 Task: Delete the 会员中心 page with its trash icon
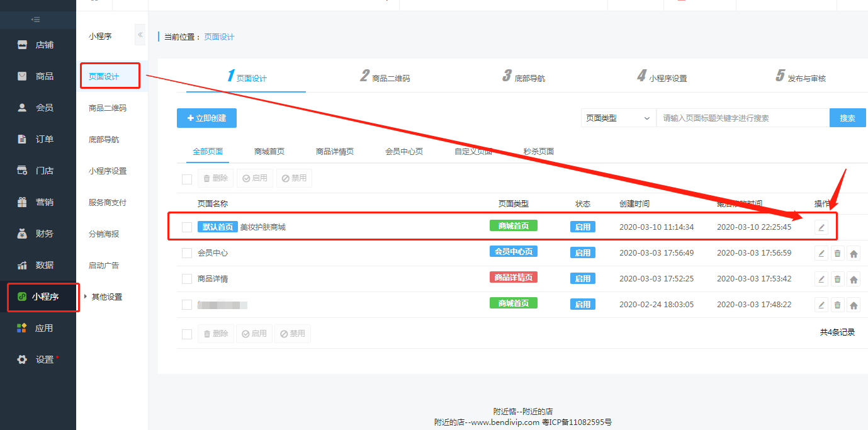(x=837, y=253)
